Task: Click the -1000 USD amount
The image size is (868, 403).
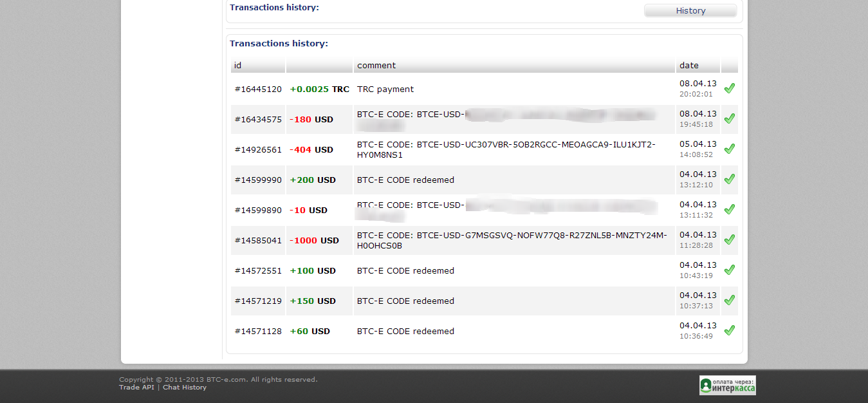Action: click(315, 241)
